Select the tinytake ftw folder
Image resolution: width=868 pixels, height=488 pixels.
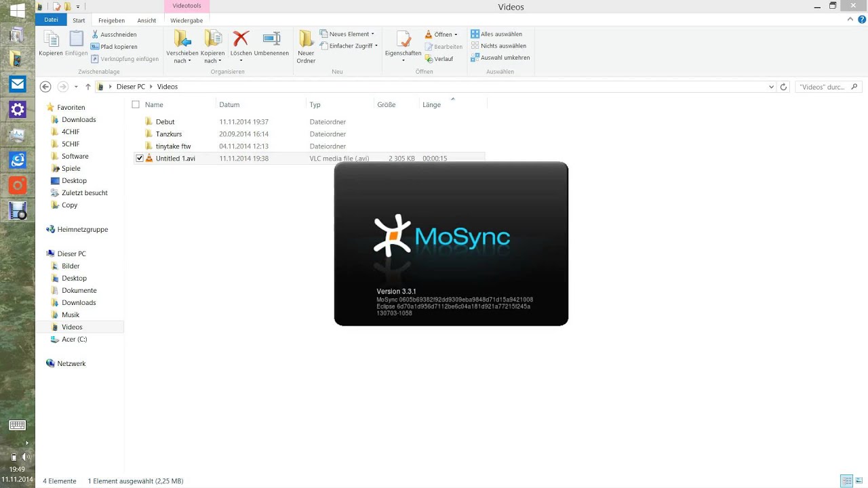pyautogui.click(x=173, y=146)
